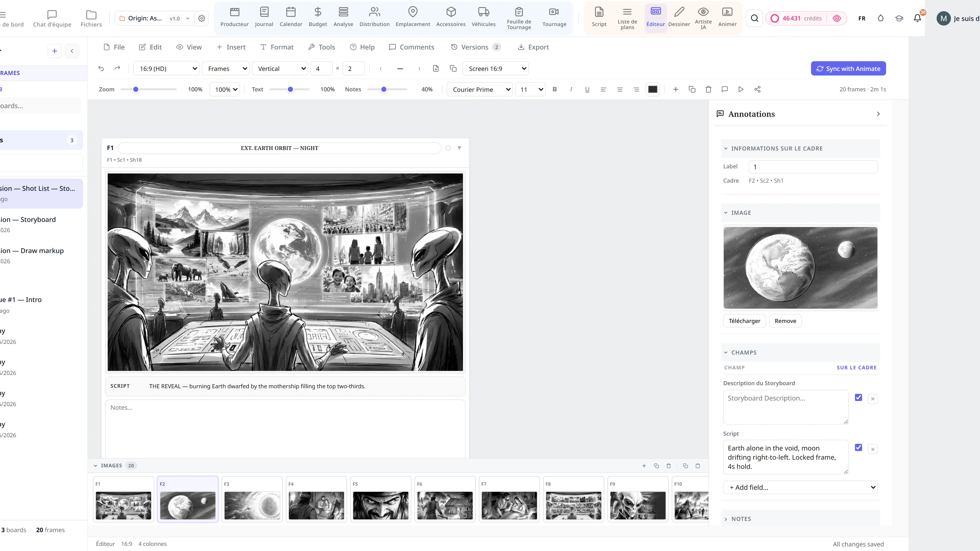Expand the Notes section
This screenshot has width=980, height=551.
[800, 519]
